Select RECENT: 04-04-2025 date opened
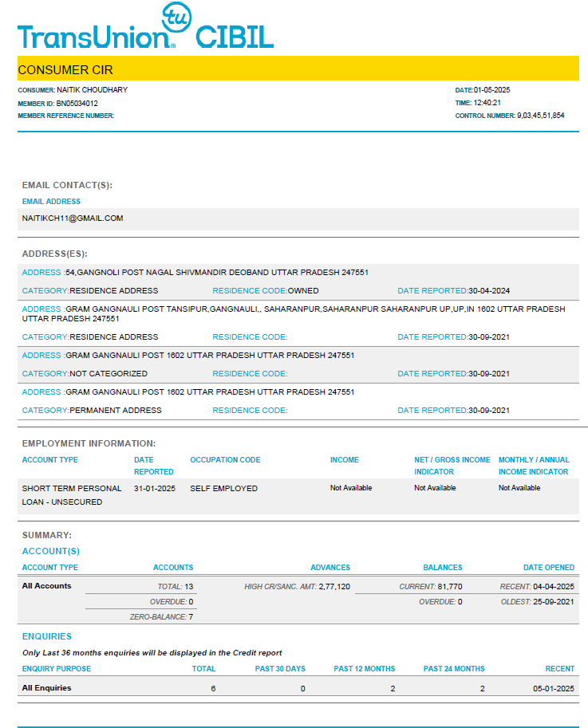The width and height of the screenshot is (588, 728). 538,586
